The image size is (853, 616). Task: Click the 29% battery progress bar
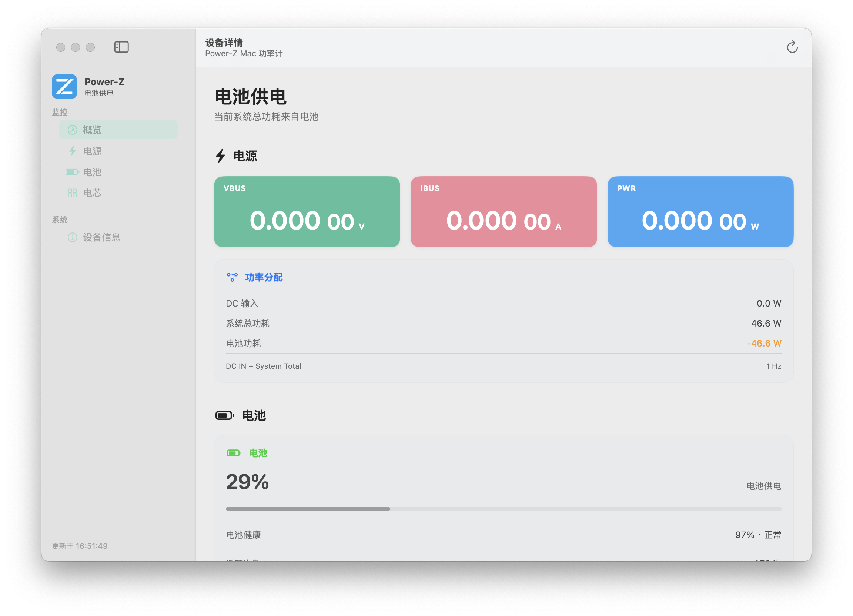504,509
